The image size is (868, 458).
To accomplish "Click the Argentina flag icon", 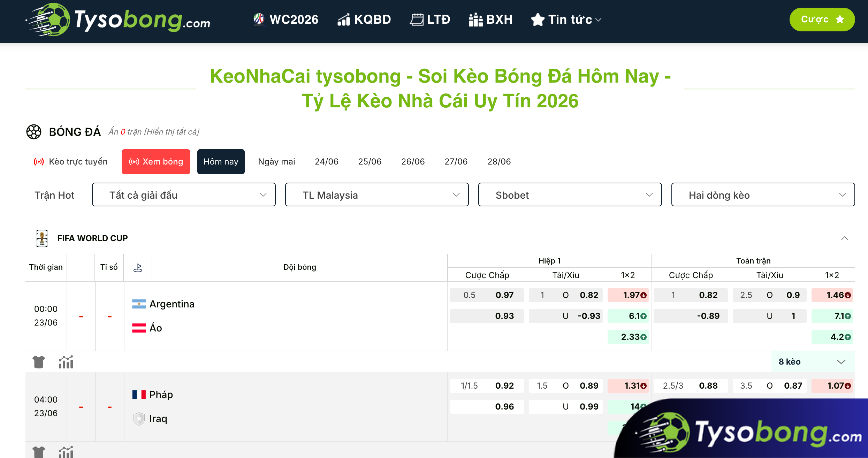I will [139, 304].
